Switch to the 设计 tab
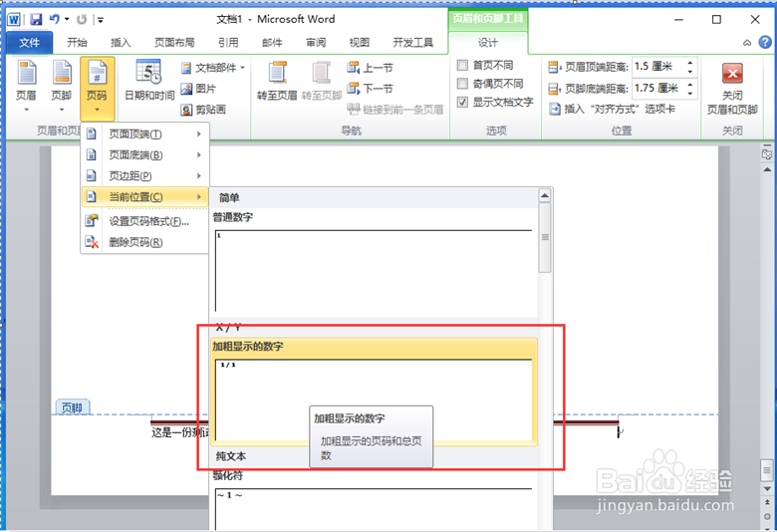777x532 pixels. tap(487, 43)
